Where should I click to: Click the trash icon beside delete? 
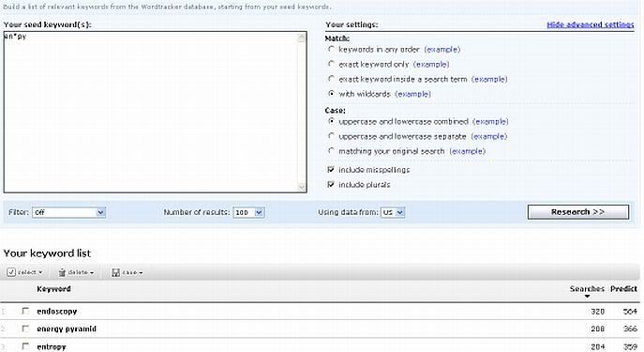pos(62,272)
